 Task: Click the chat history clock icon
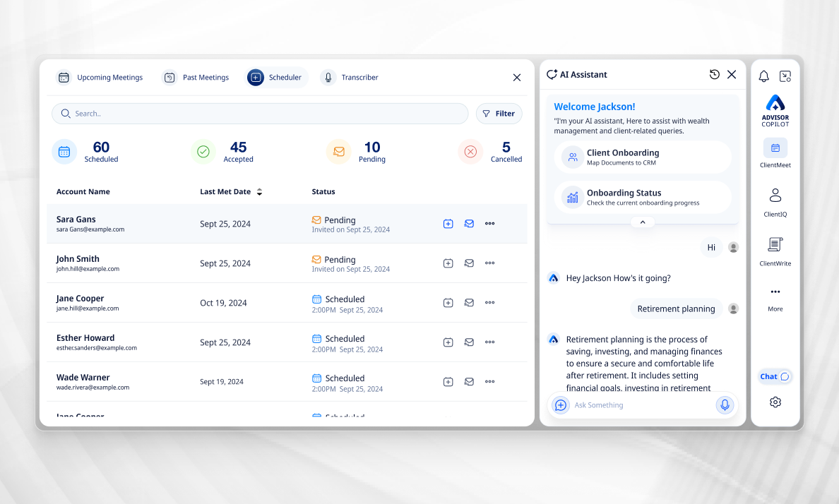point(715,75)
